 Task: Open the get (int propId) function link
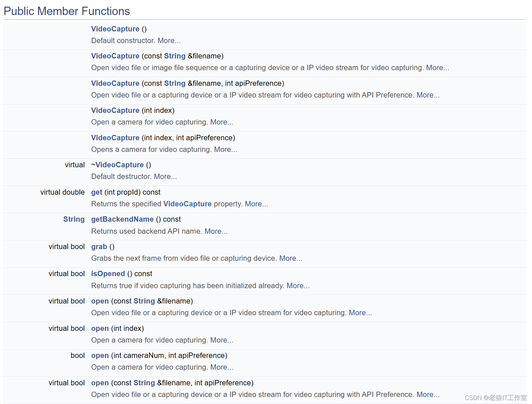coord(97,192)
